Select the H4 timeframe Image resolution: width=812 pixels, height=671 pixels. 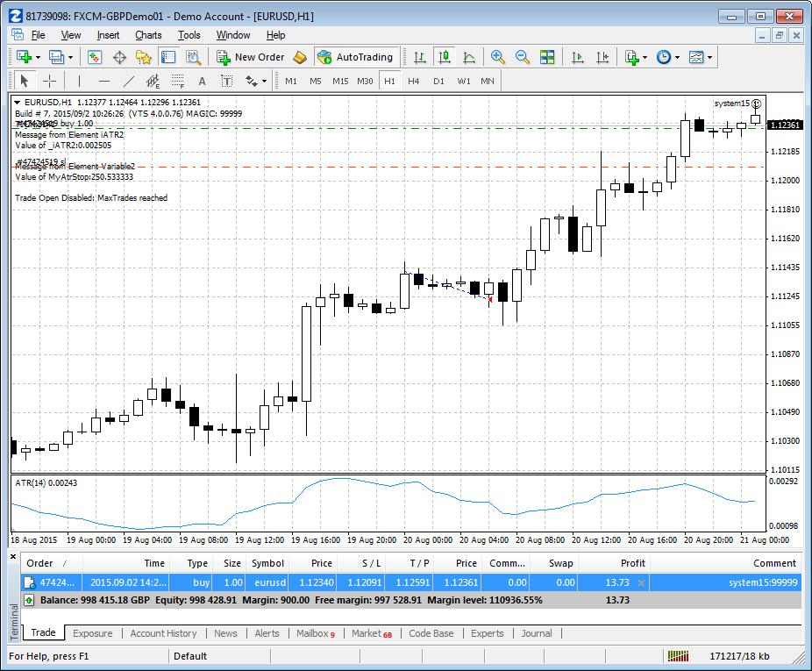tap(413, 82)
